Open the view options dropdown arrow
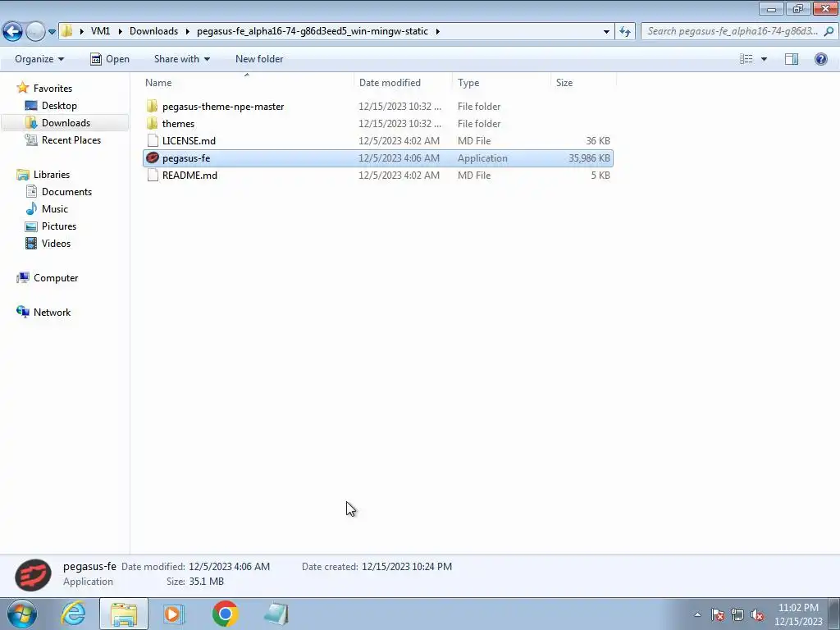840x630 pixels. pyautogui.click(x=764, y=59)
